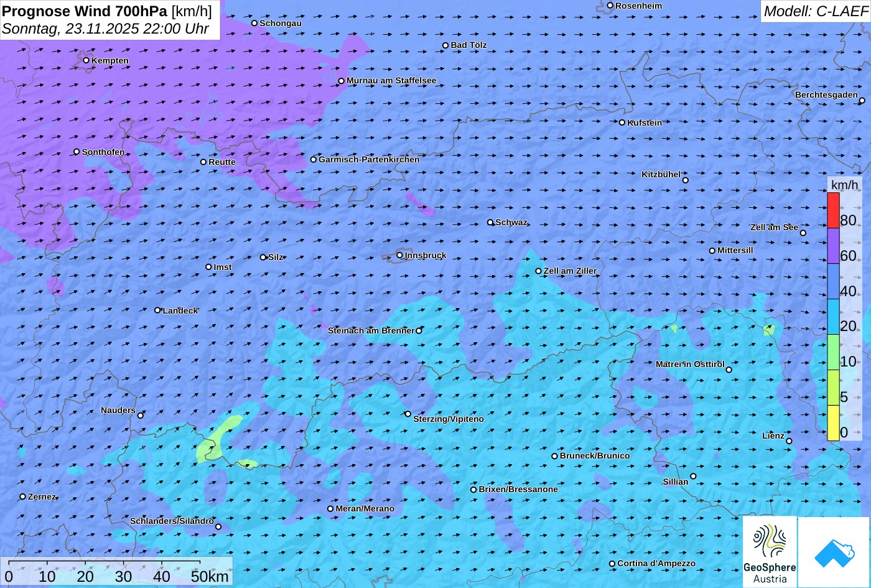Click the 'Cortina d'Ampezzo' label
Screen dimensions: 871x588
coord(656,563)
